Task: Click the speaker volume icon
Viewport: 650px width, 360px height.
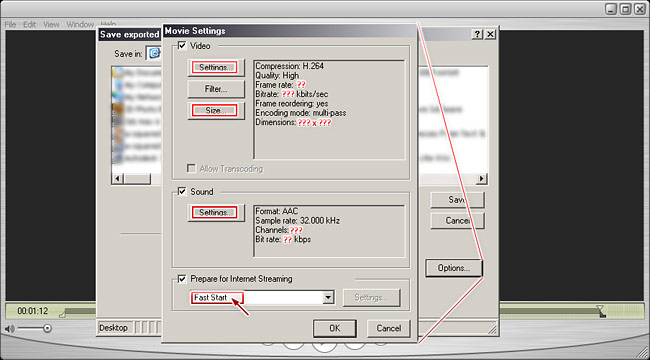Action: point(10,329)
